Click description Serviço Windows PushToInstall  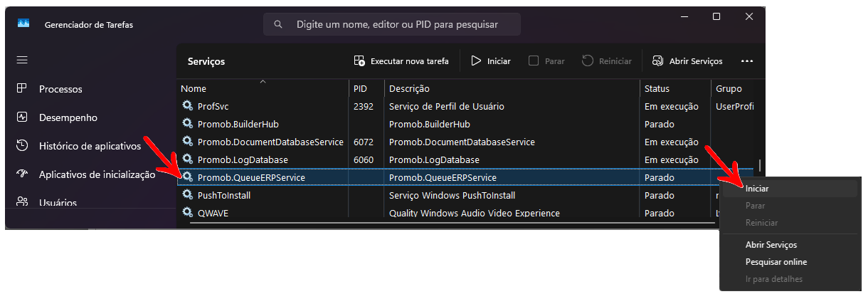[452, 195]
